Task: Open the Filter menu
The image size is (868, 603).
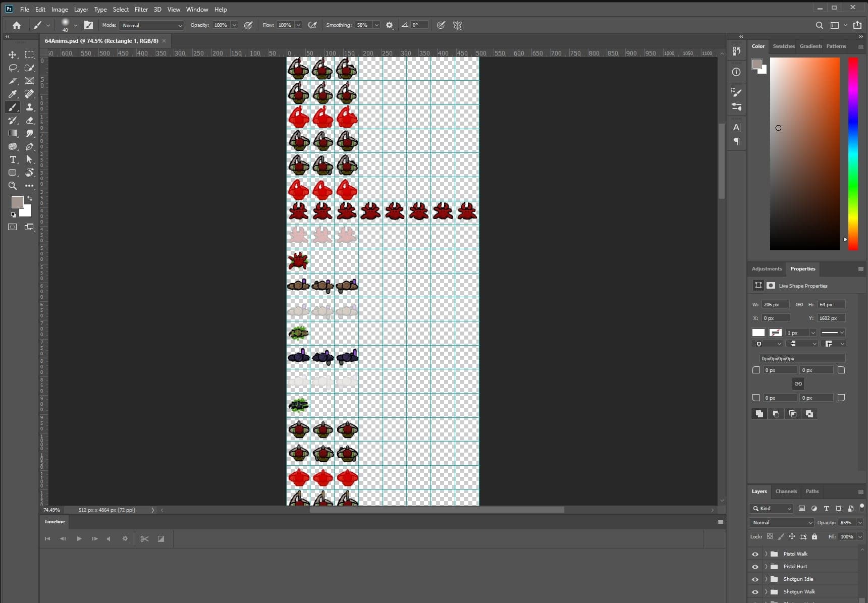Action: (x=141, y=10)
